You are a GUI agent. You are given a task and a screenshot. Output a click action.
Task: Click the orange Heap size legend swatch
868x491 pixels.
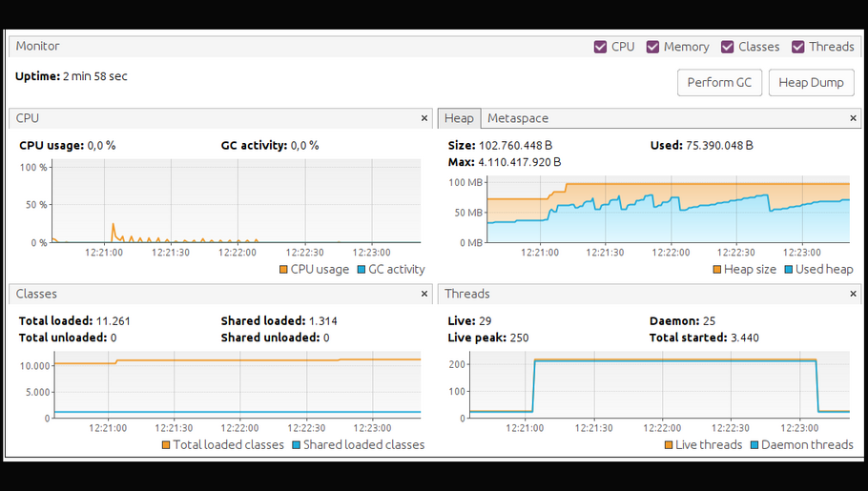coord(717,270)
